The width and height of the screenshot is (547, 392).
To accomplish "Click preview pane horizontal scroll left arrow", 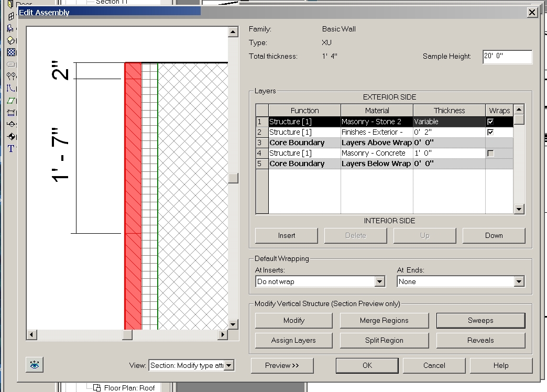I will tap(31, 335).
